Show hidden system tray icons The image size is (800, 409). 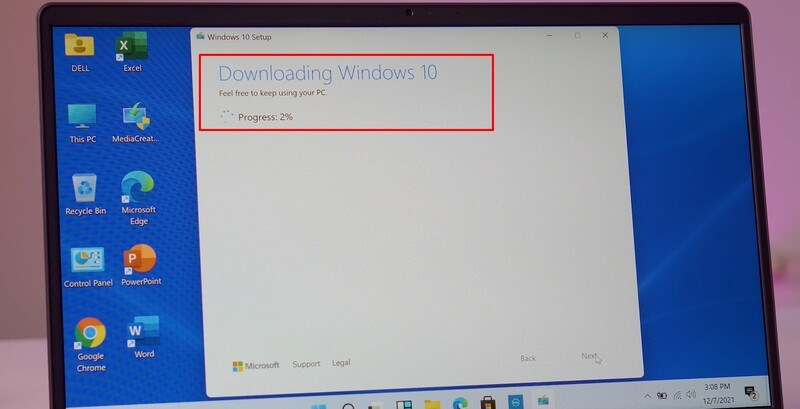click(647, 396)
